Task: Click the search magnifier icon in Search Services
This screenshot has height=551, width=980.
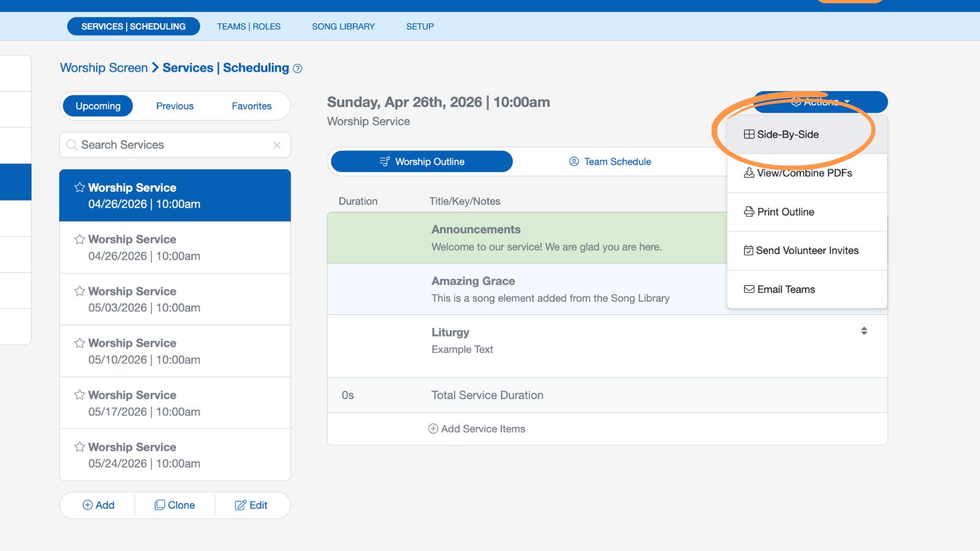Action: point(72,145)
